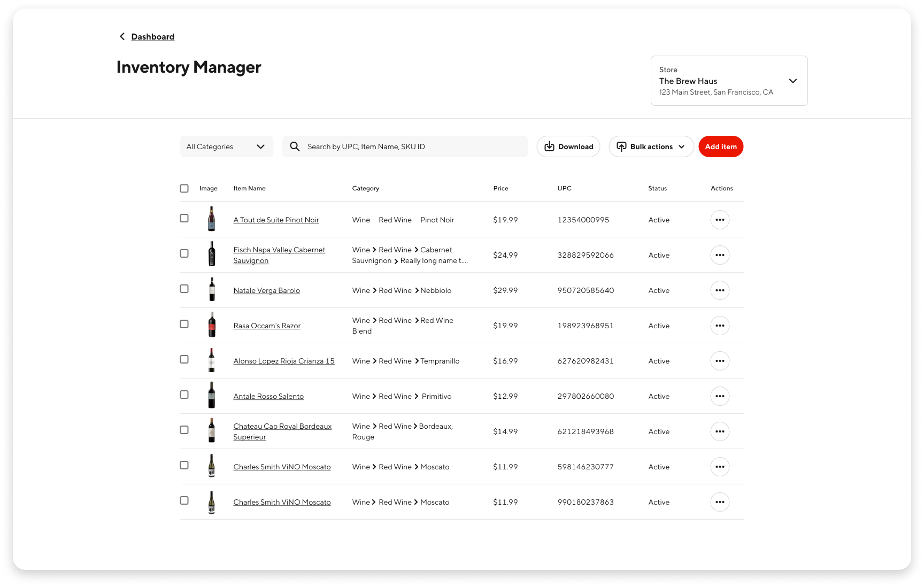Open the actions menu for A Tout de Suite Pinot Noir

coord(720,219)
